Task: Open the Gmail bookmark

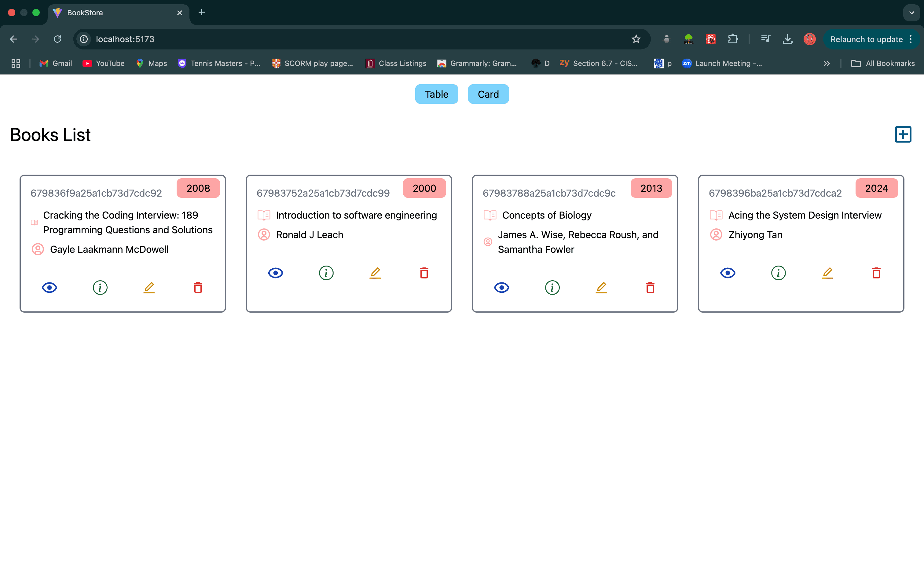Action: pos(56,64)
